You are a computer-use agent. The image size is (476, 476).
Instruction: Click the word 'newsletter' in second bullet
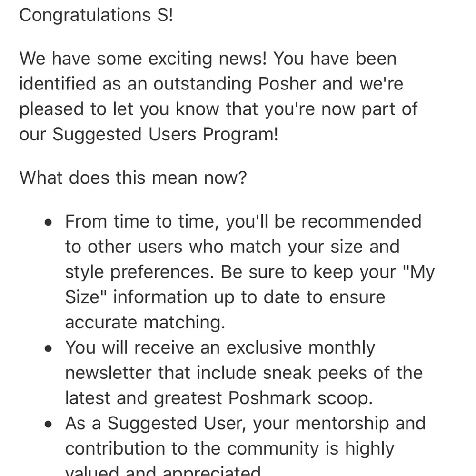point(108,373)
